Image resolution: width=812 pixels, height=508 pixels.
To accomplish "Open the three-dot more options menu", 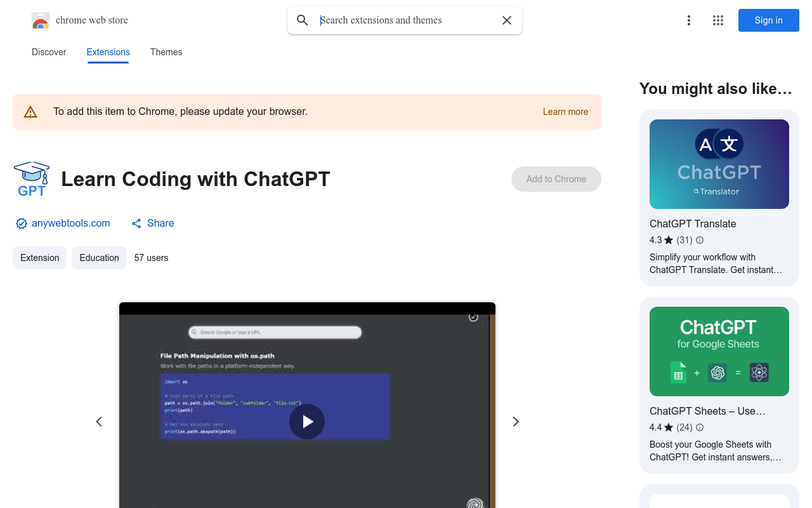I will click(689, 20).
